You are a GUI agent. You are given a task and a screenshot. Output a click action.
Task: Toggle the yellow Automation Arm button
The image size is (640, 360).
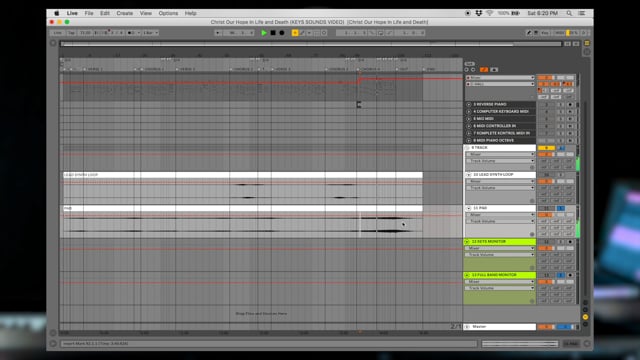(295, 33)
